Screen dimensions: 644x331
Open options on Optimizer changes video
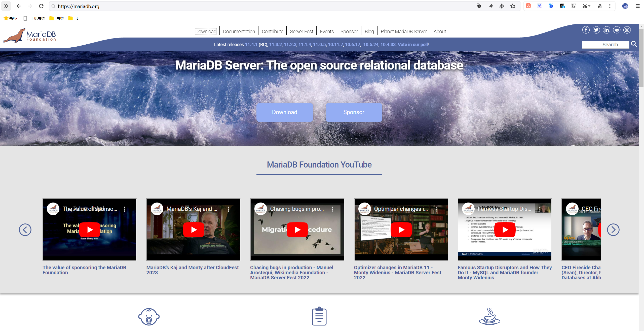pyautogui.click(x=436, y=209)
